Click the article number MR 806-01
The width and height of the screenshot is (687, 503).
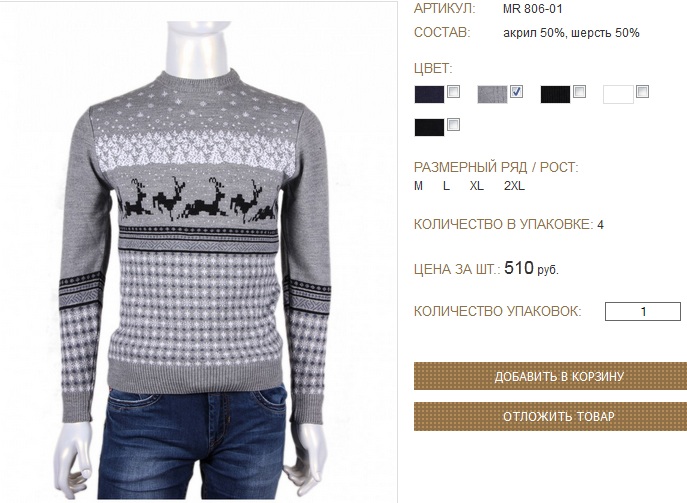click(532, 9)
